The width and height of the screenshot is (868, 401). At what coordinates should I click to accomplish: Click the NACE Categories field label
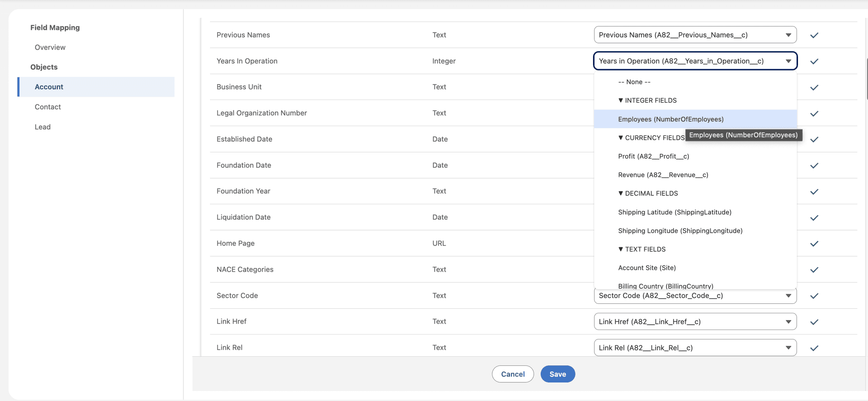[245, 269]
